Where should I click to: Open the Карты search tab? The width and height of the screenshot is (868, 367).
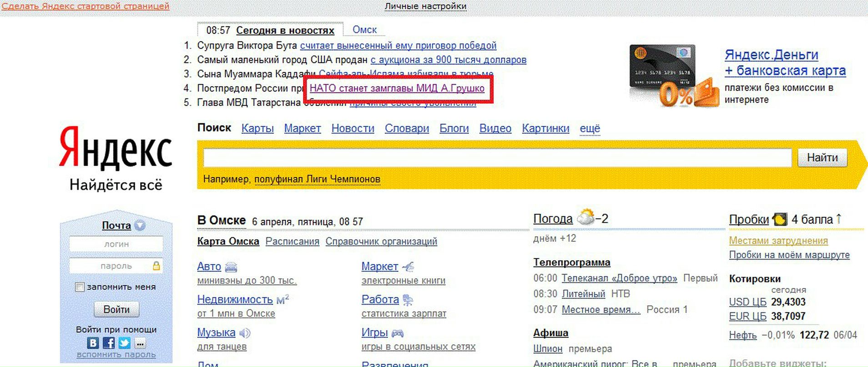257,128
